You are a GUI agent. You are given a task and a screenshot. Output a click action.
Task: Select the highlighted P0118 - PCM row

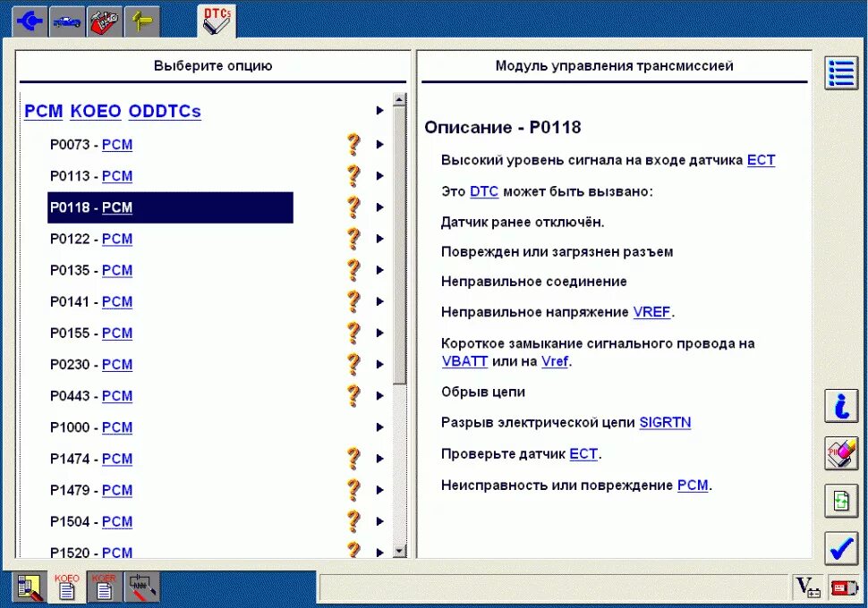click(170, 207)
